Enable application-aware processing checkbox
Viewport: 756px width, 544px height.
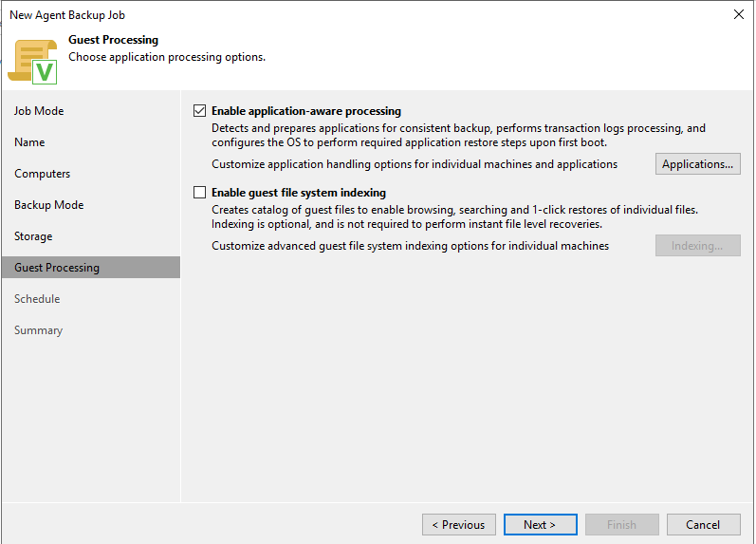(x=199, y=111)
